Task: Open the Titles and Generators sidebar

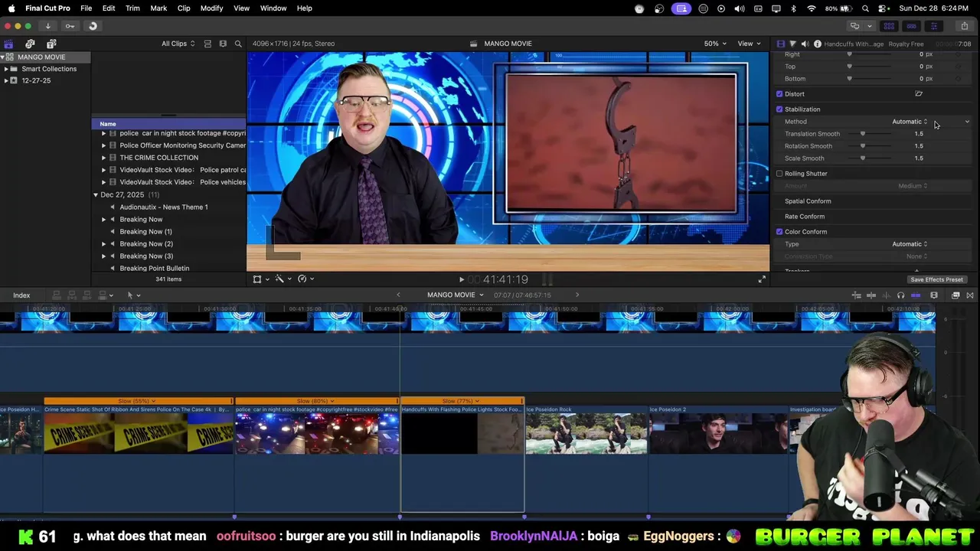Action: click(51, 44)
